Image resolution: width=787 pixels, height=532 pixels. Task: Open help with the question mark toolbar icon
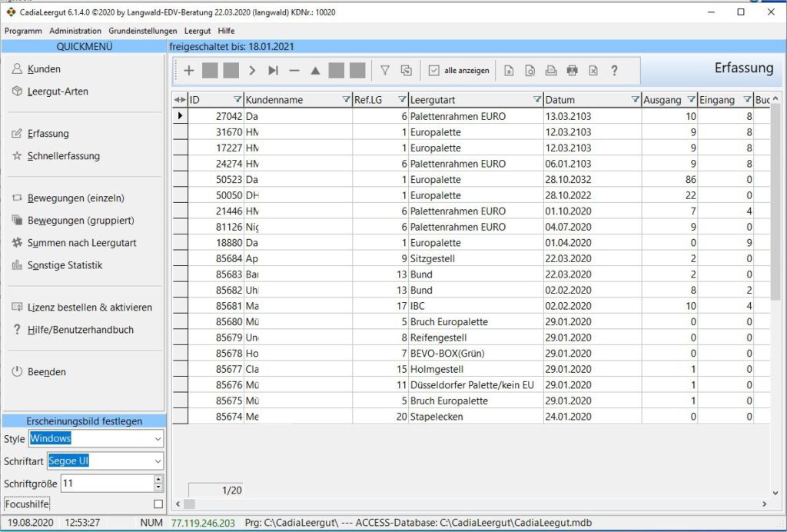(614, 71)
